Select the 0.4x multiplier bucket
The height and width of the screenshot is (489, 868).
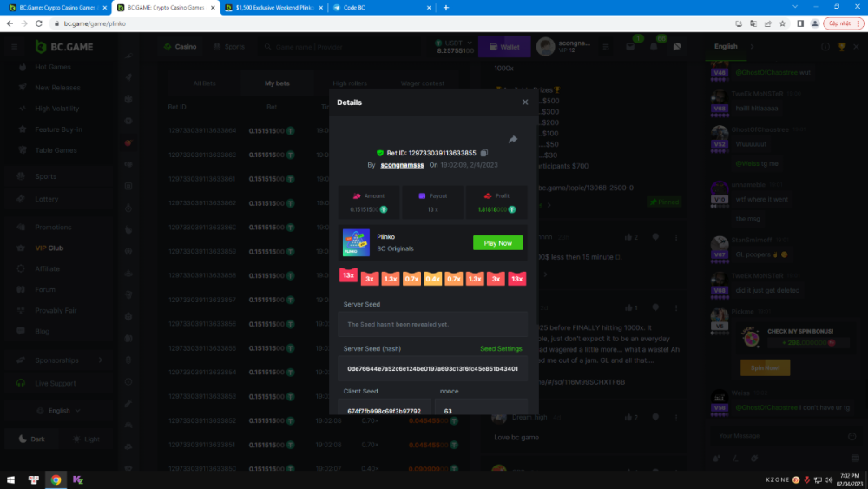coord(433,279)
